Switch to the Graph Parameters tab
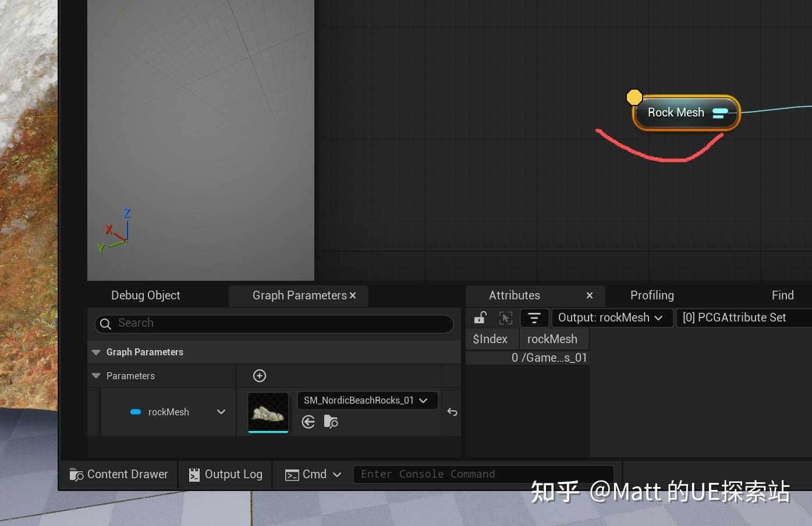Screen dimensions: 812x526 299,295
